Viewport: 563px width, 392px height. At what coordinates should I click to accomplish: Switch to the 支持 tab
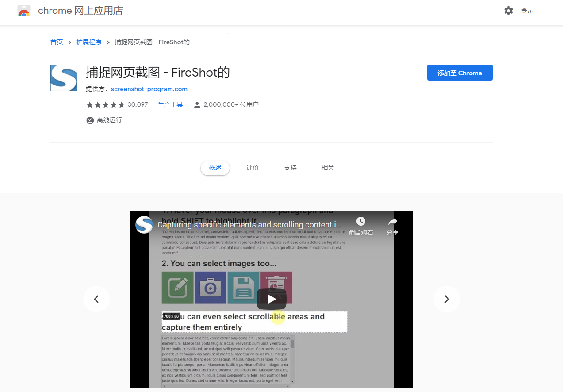[290, 168]
